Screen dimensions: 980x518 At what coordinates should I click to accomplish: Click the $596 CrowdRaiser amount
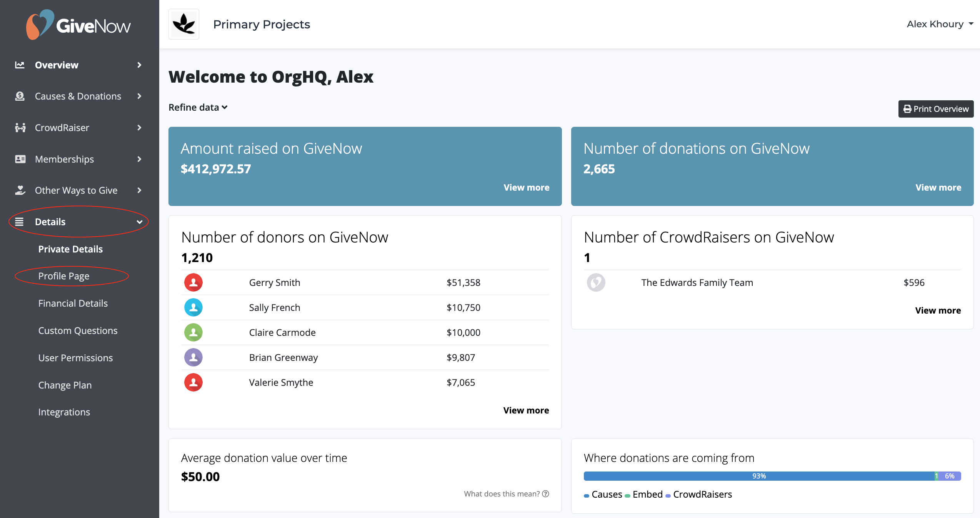click(x=914, y=282)
